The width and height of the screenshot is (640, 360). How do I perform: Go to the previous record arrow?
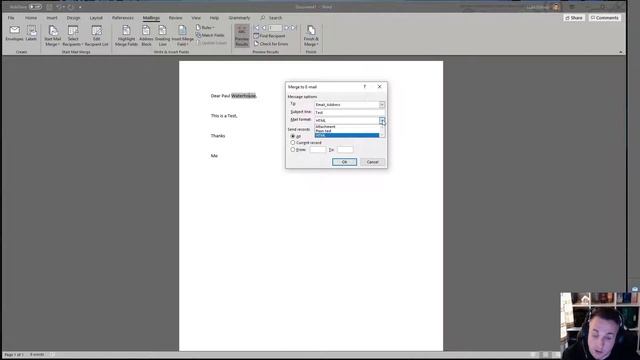[x=264, y=28]
